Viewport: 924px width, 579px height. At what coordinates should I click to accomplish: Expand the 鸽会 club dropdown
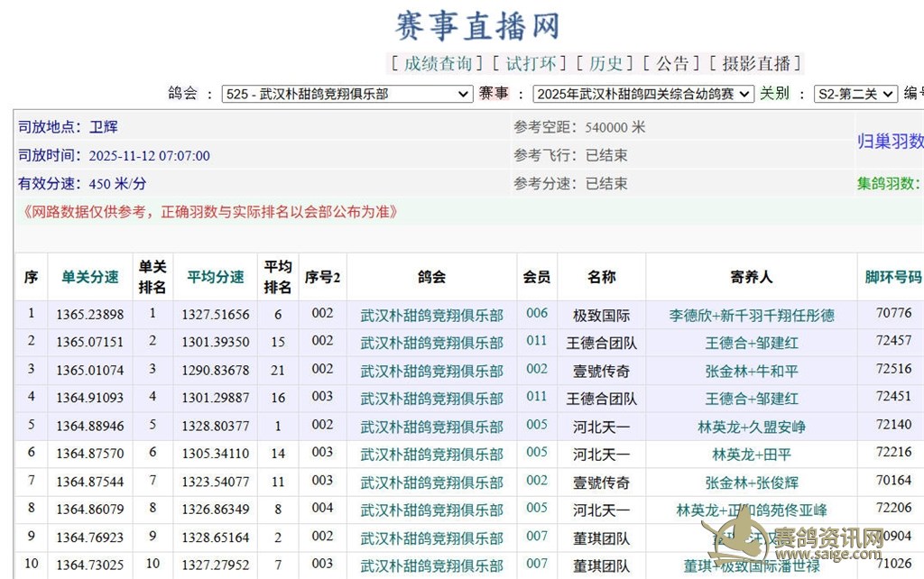click(x=347, y=94)
